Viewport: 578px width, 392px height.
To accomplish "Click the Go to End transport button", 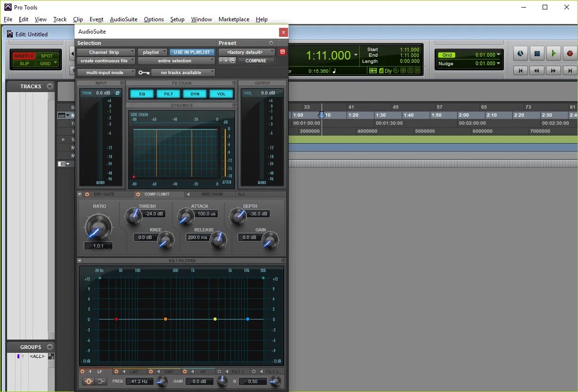I will (569, 70).
